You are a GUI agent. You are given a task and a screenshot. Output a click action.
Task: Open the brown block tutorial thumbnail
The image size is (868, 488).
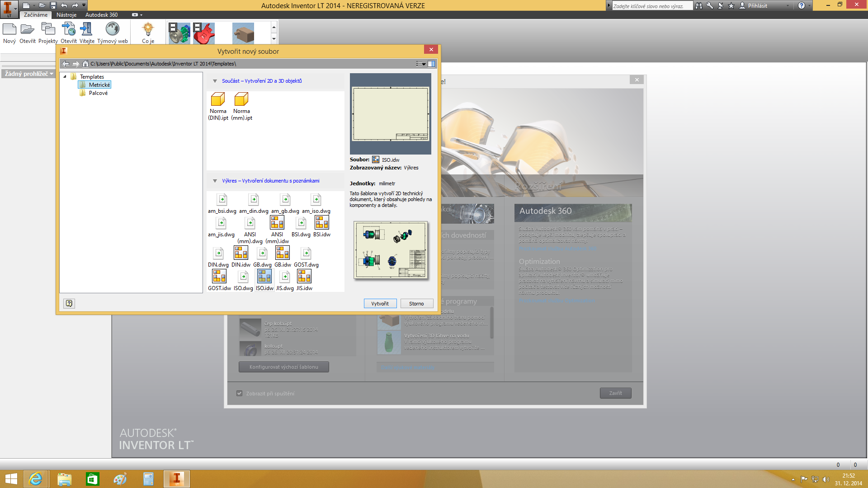click(x=243, y=33)
